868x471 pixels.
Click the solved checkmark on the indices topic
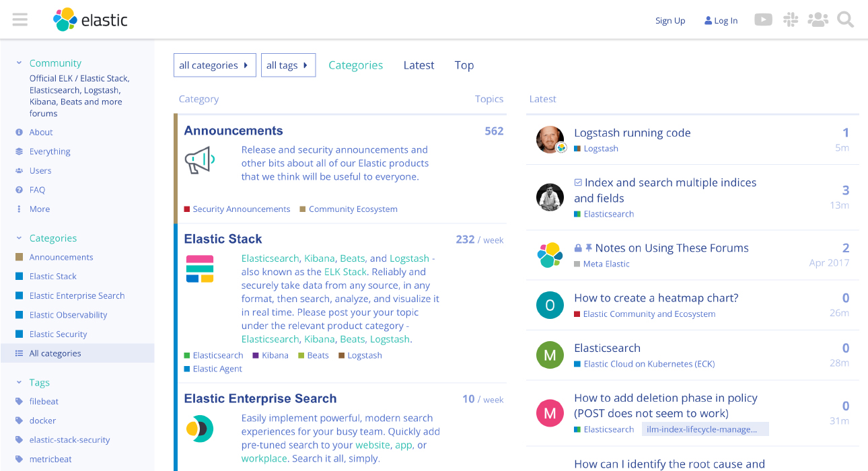[579, 182]
